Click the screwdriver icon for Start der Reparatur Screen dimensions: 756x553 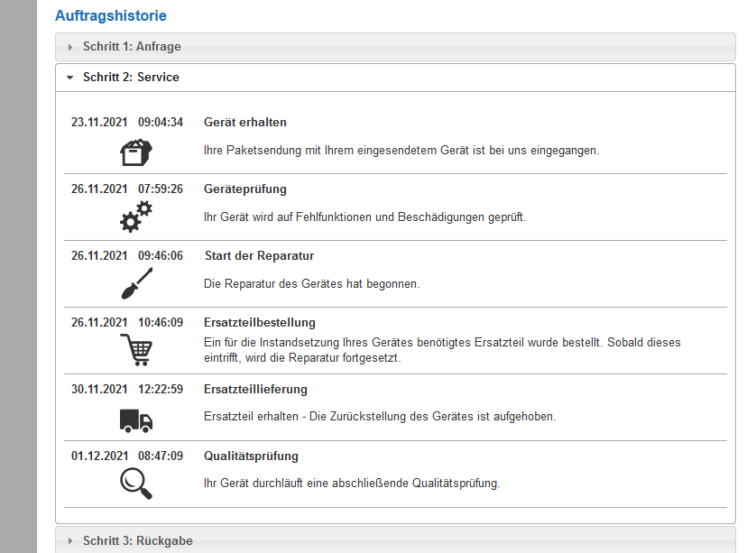(136, 283)
